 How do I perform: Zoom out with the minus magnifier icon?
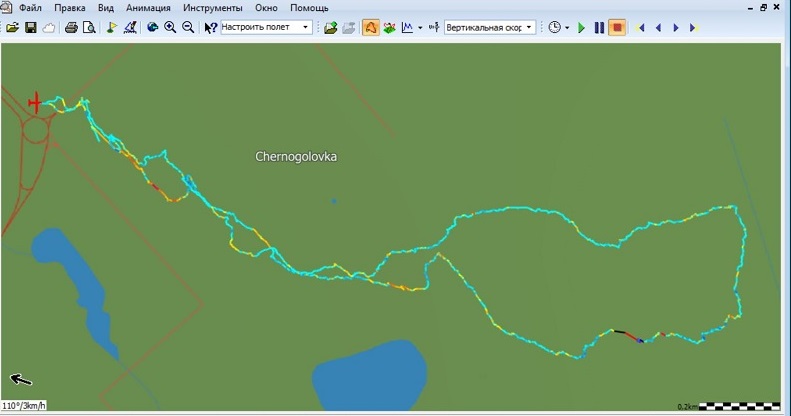click(x=188, y=28)
